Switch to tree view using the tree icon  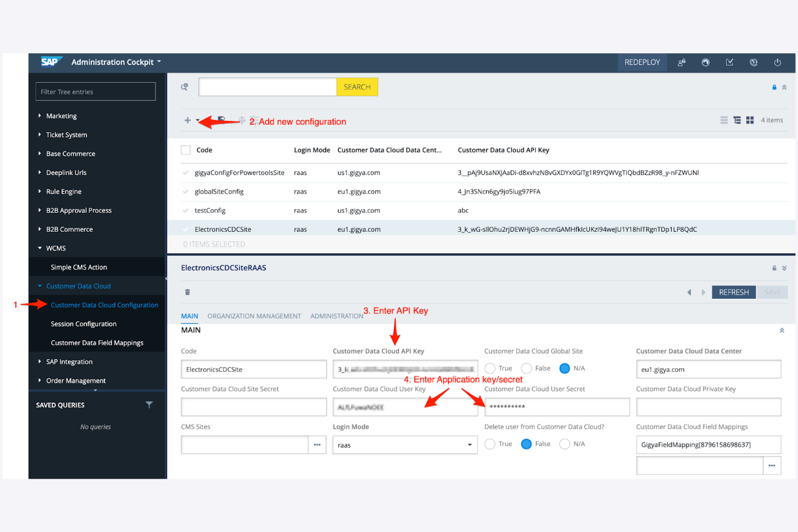(x=737, y=120)
